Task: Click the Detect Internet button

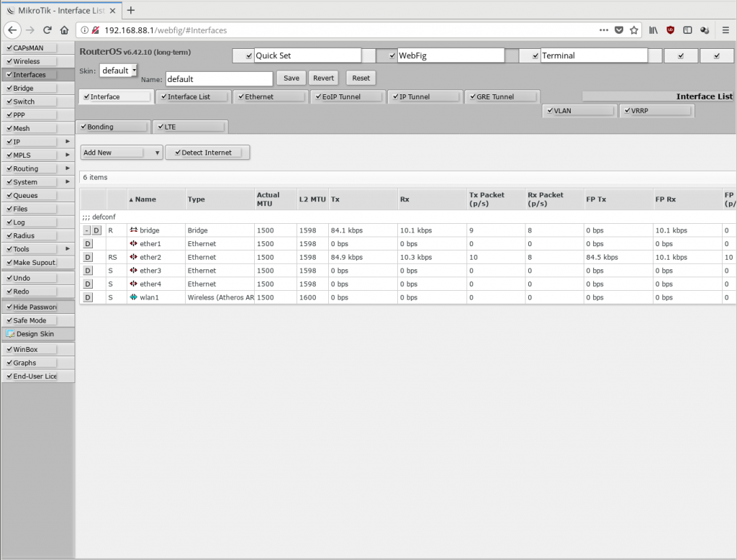Action: (207, 153)
